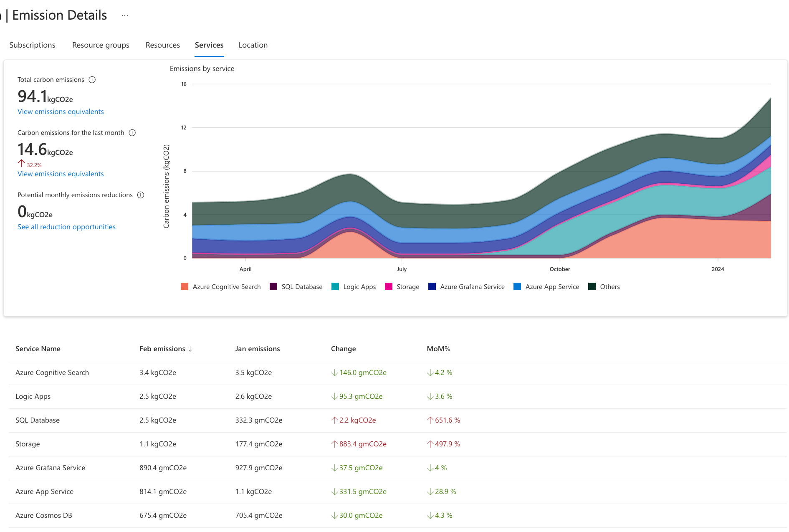Open the Resource groups tab
Image resolution: width=789 pixels, height=532 pixels.
pyautogui.click(x=101, y=45)
